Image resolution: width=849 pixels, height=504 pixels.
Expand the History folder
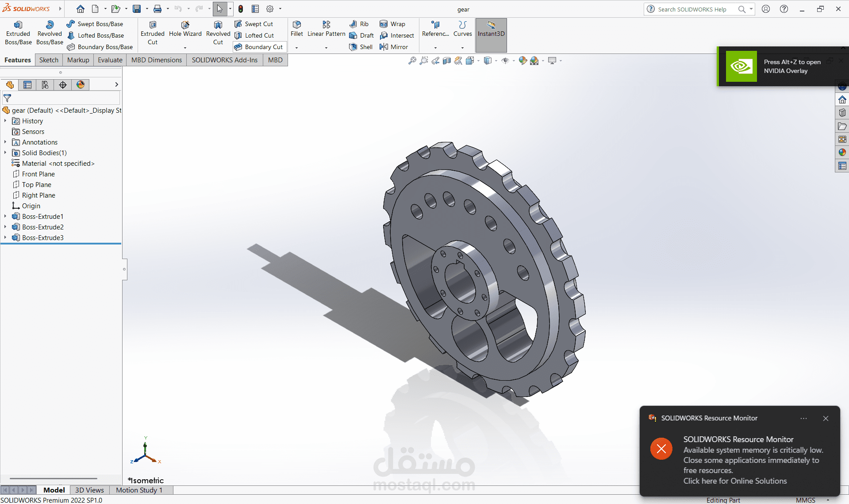coord(5,121)
